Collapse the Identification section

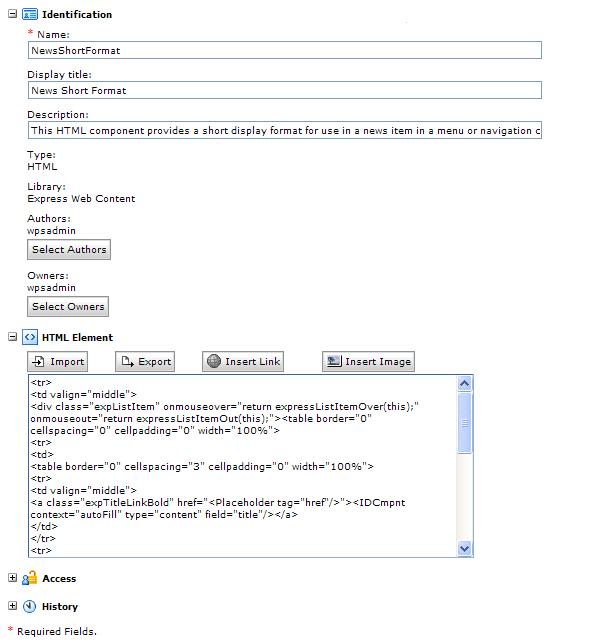(13, 14)
